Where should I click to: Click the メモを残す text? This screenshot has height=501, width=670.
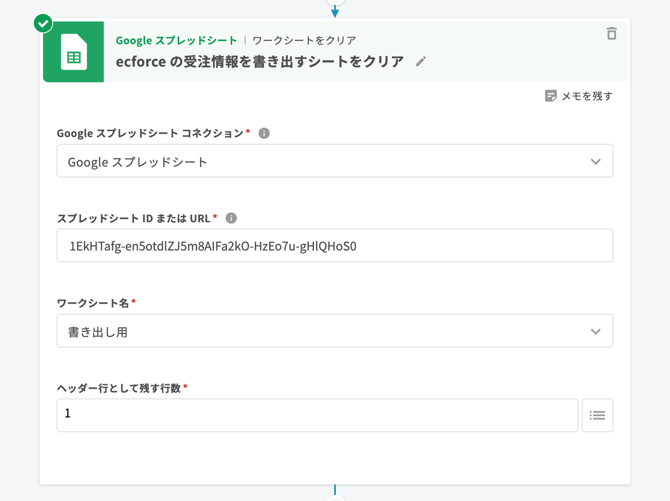tap(587, 96)
